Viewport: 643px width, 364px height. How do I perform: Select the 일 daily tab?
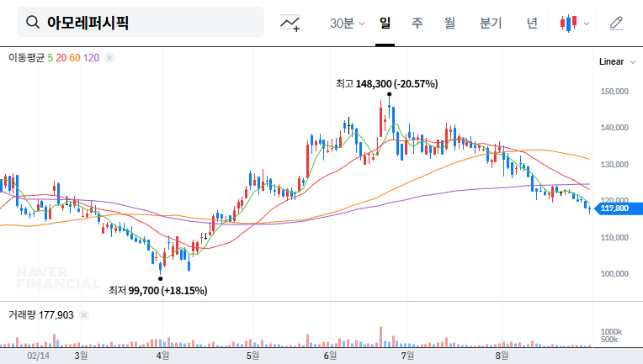pyautogui.click(x=385, y=23)
